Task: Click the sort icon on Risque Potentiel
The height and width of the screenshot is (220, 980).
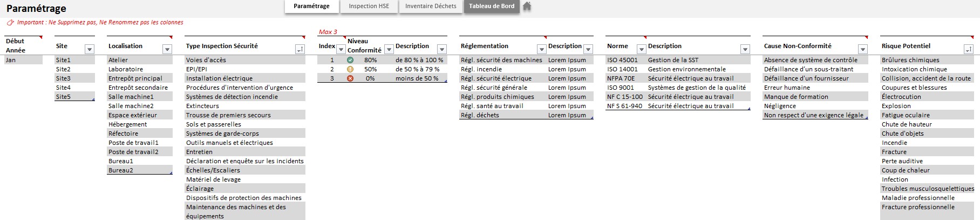Action: (x=968, y=50)
